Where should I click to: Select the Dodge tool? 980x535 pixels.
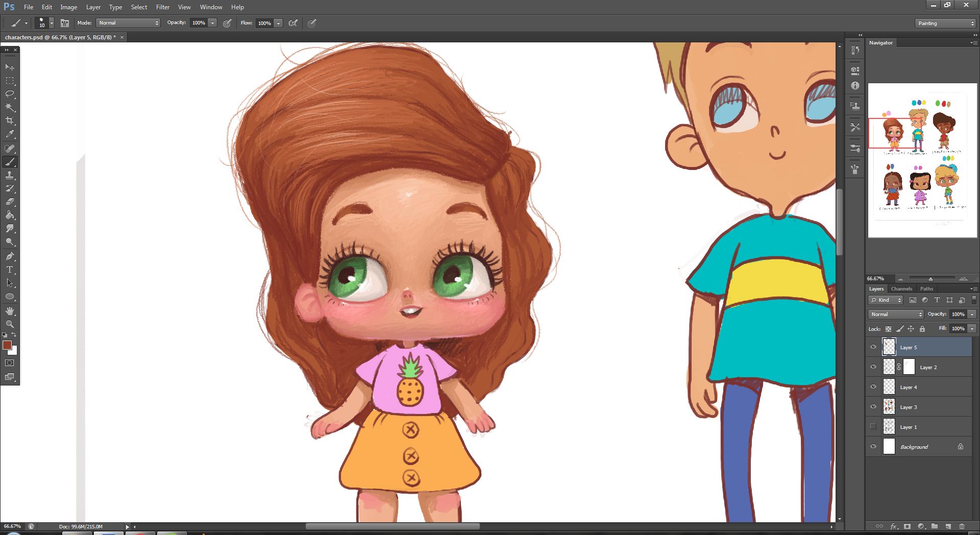pyautogui.click(x=10, y=241)
